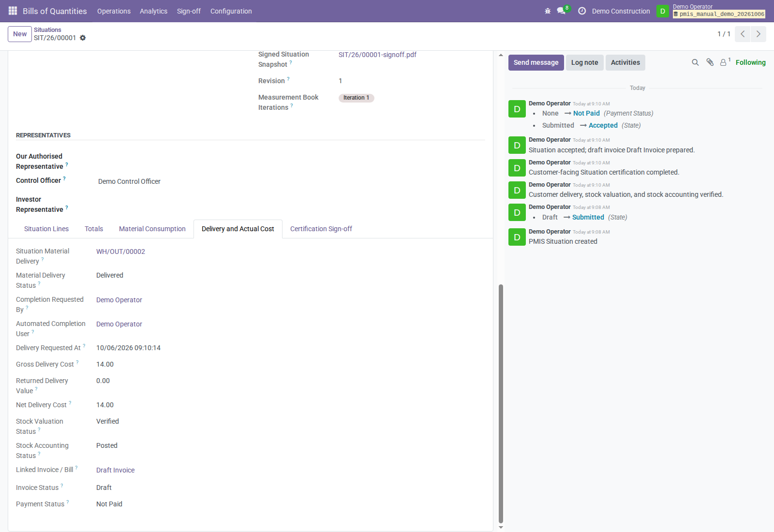Open the attachments paperclip icon
The height and width of the screenshot is (532, 774).
(710, 62)
